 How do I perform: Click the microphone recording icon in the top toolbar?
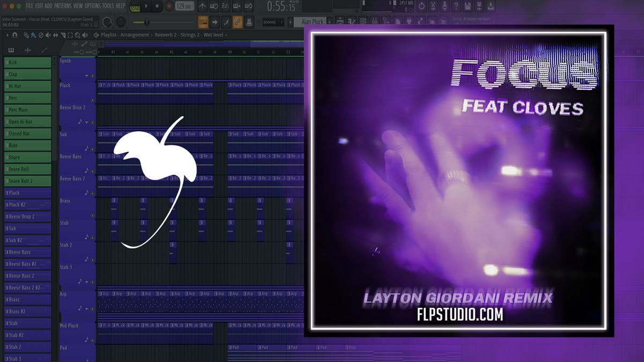coord(445,6)
